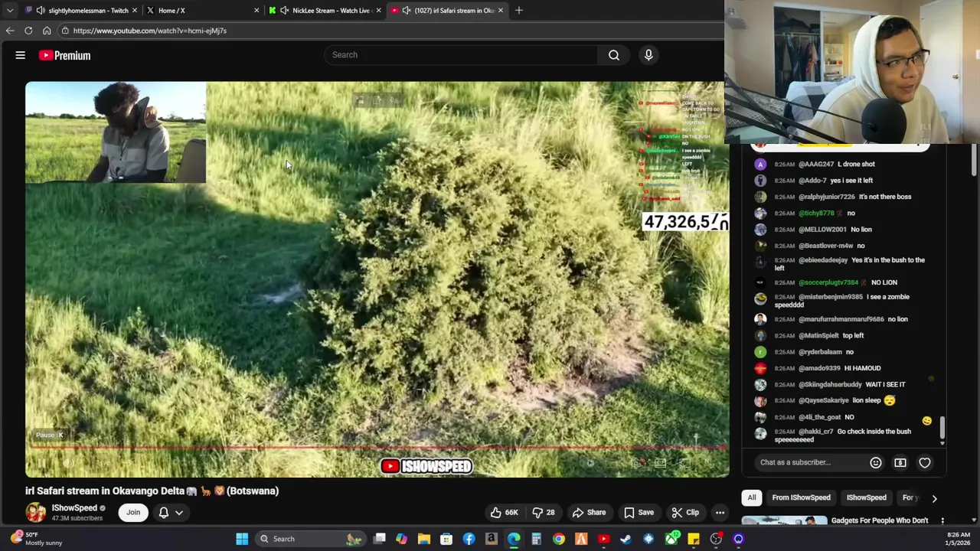
Task: Open the tab search dropdown chevron
Action: (10, 11)
